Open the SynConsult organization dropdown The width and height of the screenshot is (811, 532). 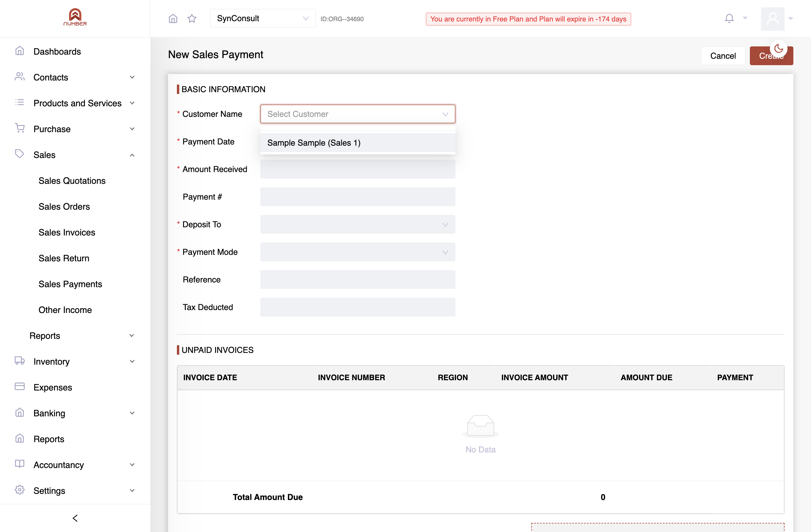pyautogui.click(x=263, y=18)
